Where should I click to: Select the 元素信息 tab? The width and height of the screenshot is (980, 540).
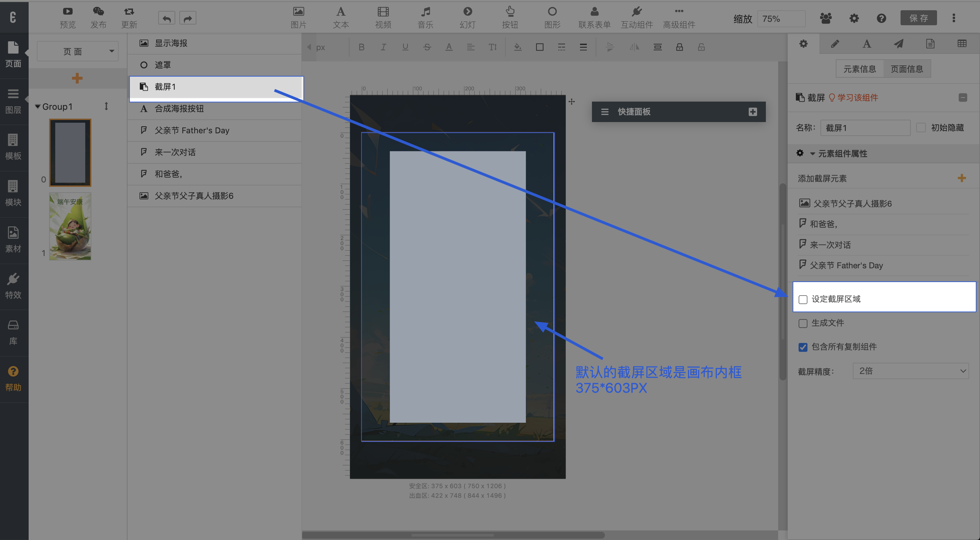(859, 69)
